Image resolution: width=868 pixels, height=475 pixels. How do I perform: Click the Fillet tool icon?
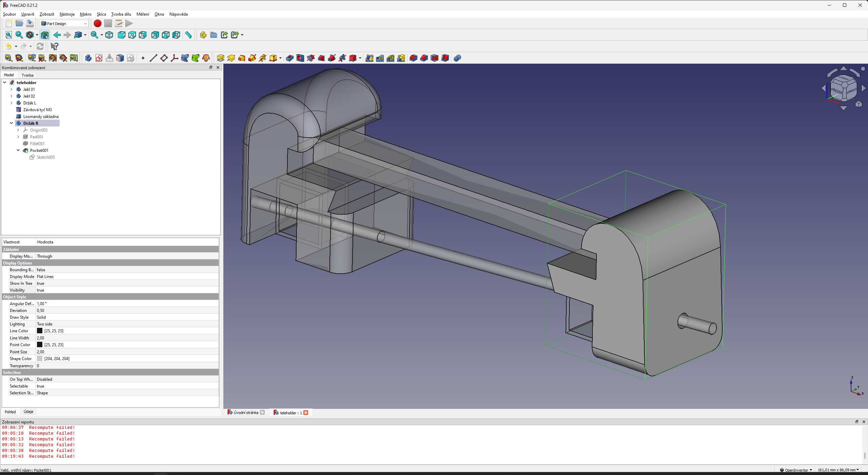click(413, 58)
